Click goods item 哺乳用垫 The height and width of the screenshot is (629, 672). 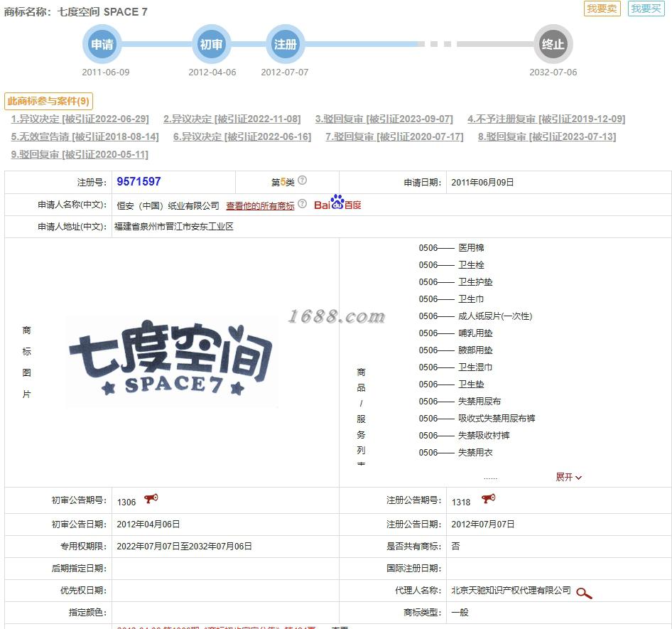pos(475,333)
